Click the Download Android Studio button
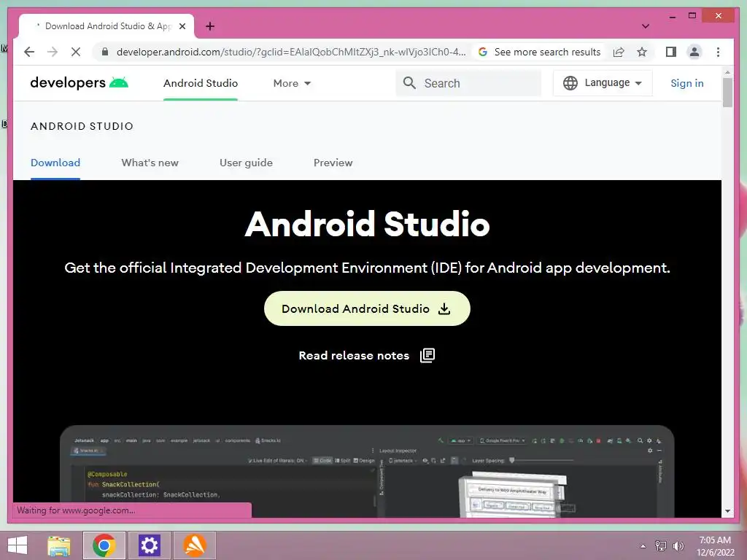This screenshot has width=747, height=560. tap(367, 308)
